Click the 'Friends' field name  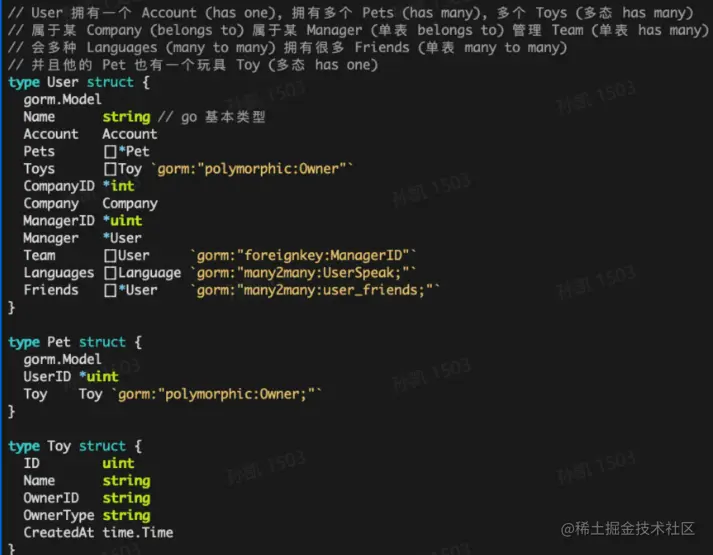(x=51, y=290)
